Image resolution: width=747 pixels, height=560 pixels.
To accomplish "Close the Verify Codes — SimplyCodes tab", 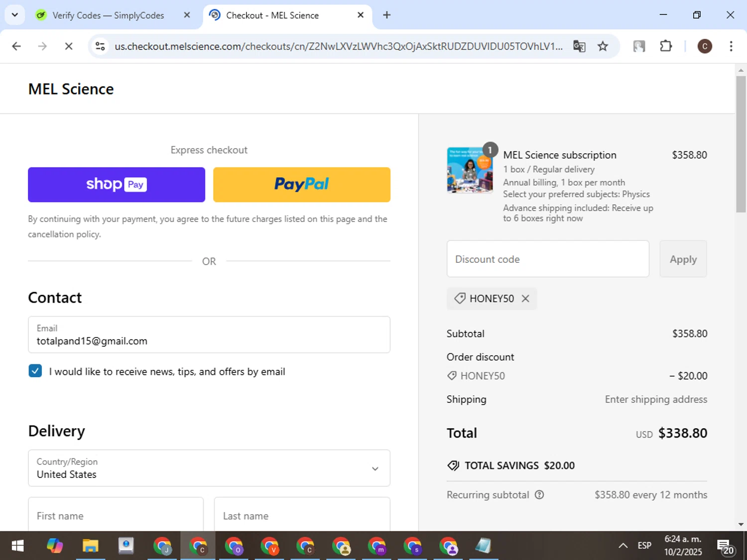I will click(187, 15).
